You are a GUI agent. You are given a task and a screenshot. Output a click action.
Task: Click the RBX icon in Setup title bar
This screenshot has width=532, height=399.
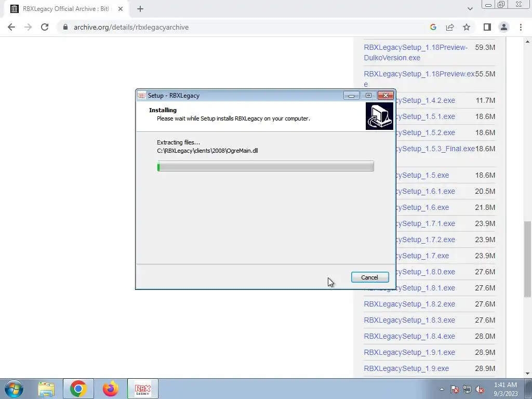[142, 96]
